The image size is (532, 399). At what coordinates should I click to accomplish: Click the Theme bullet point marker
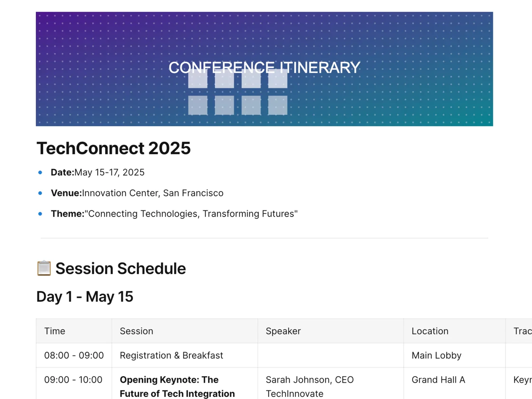pos(40,214)
